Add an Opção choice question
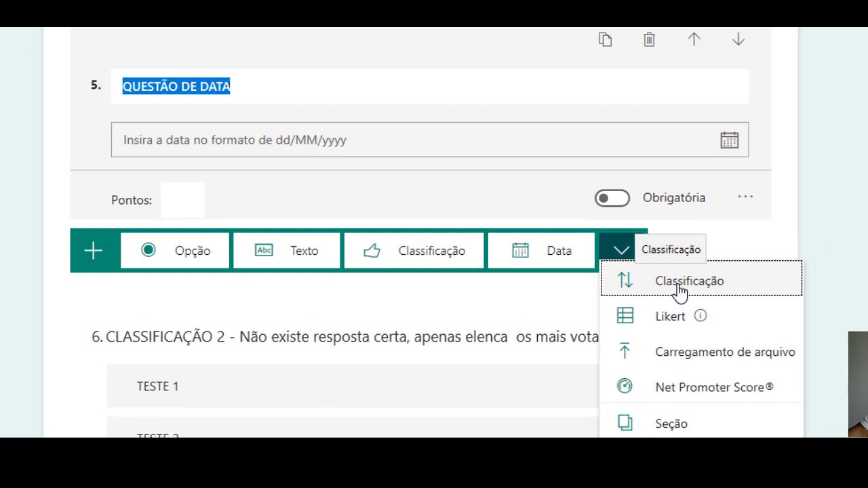 [x=176, y=251]
